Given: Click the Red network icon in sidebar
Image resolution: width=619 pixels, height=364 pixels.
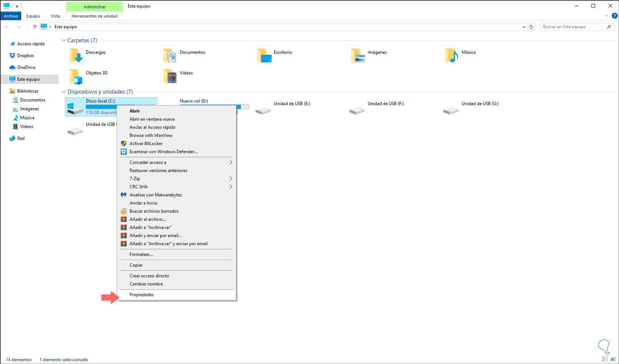Looking at the screenshot, I should pyautogui.click(x=12, y=138).
